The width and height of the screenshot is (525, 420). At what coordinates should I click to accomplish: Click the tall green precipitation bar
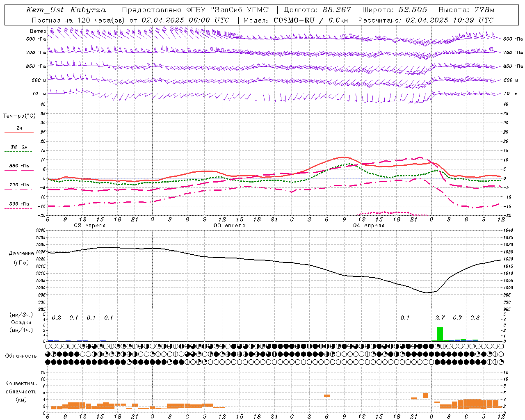click(x=440, y=334)
